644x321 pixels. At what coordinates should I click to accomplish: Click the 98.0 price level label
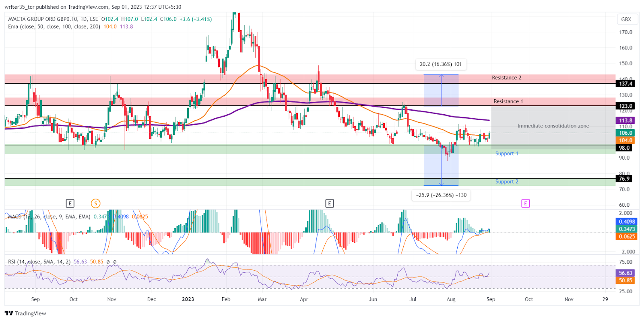coord(624,148)
